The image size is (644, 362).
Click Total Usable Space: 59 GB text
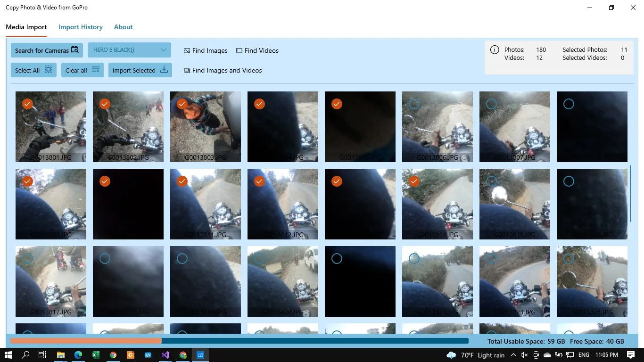point(526,341)
